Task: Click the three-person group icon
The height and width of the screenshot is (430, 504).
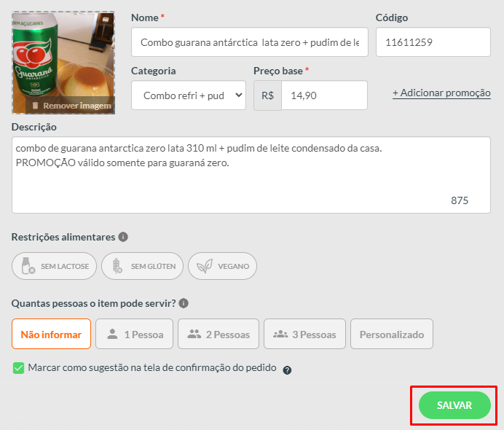Action: point(280,334)
